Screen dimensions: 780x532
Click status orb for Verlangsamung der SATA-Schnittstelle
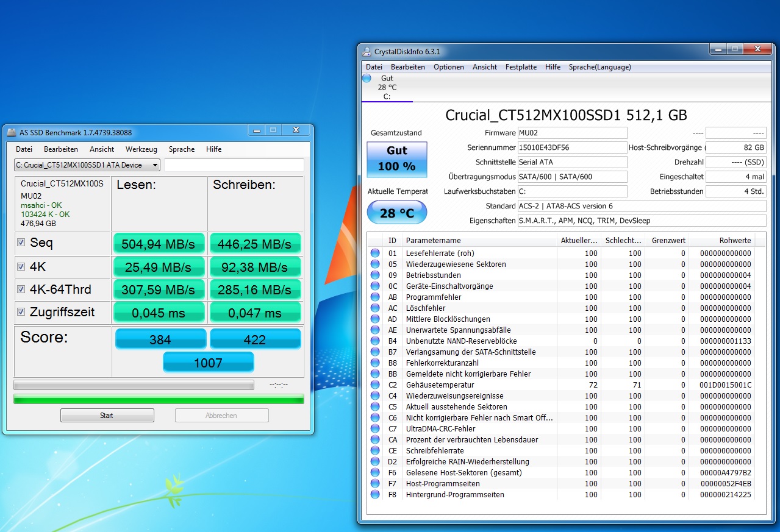[375, 352]
